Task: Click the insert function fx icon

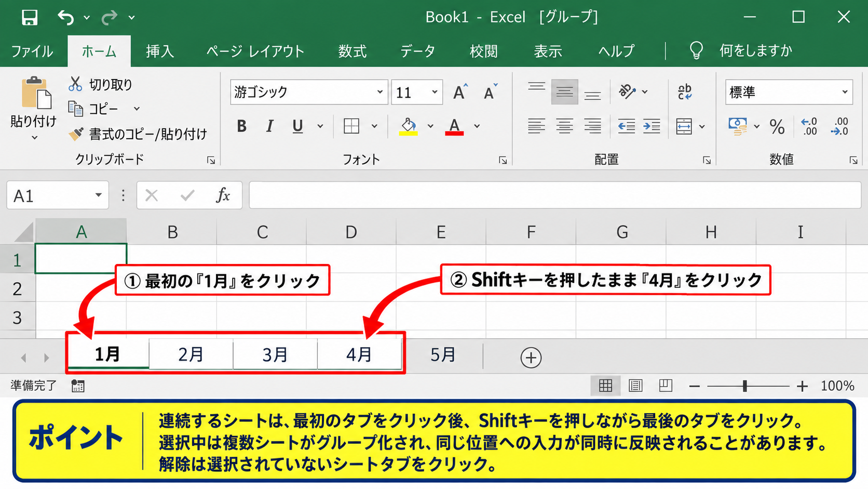Action: (223, 195)
